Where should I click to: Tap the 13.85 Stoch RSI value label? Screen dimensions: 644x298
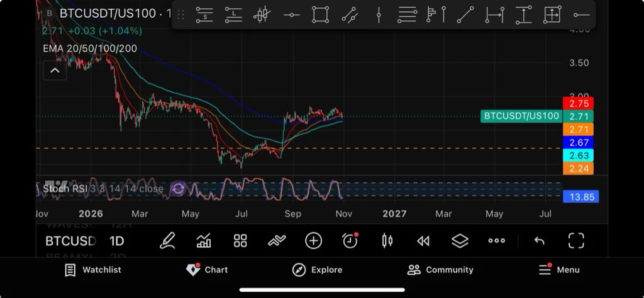580,197
